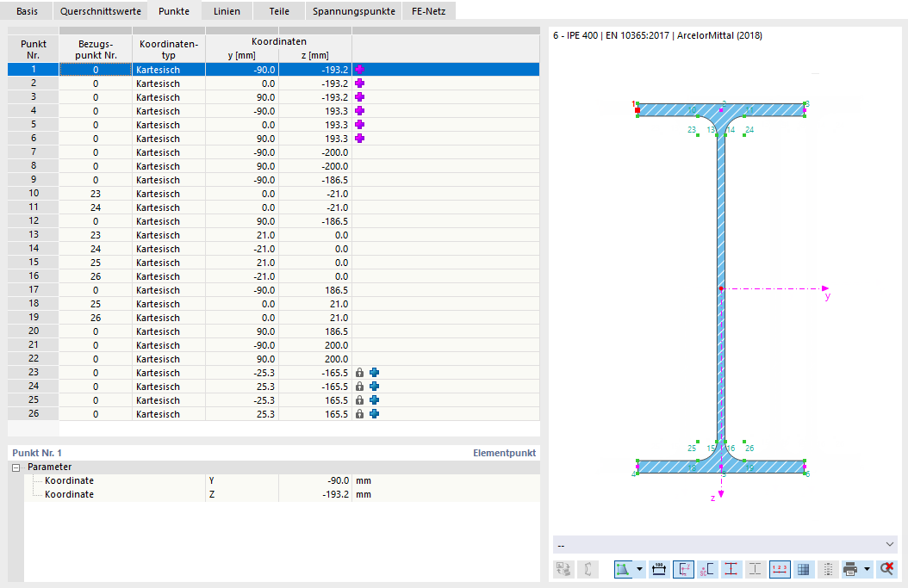This screenshot has width=908, height=588.
Task: Select point row number 1
Action: 33,70
